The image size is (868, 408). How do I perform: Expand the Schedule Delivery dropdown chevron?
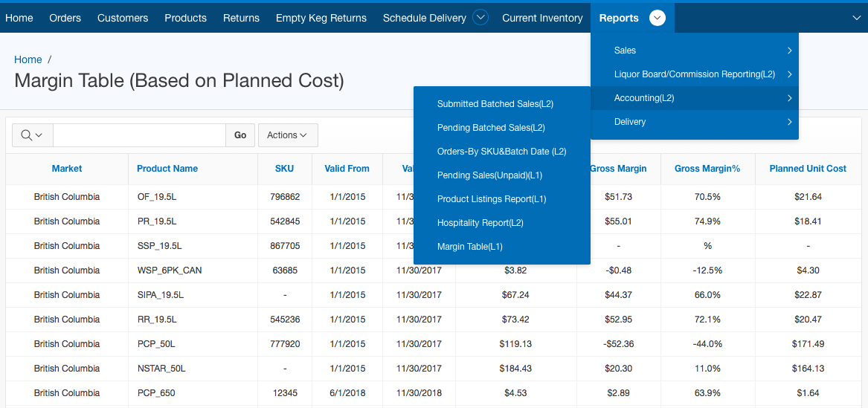[480, 18]
